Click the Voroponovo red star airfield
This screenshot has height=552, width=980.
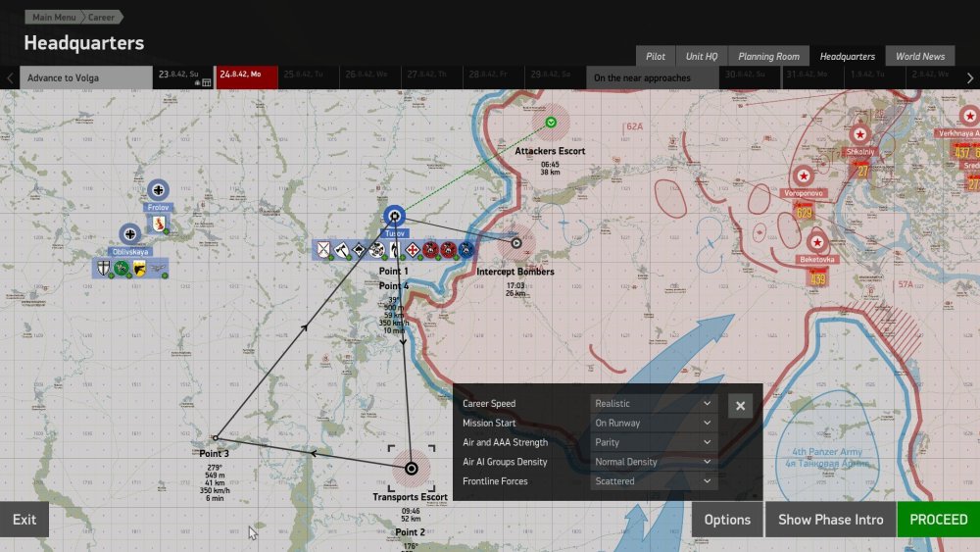[804, 176]
